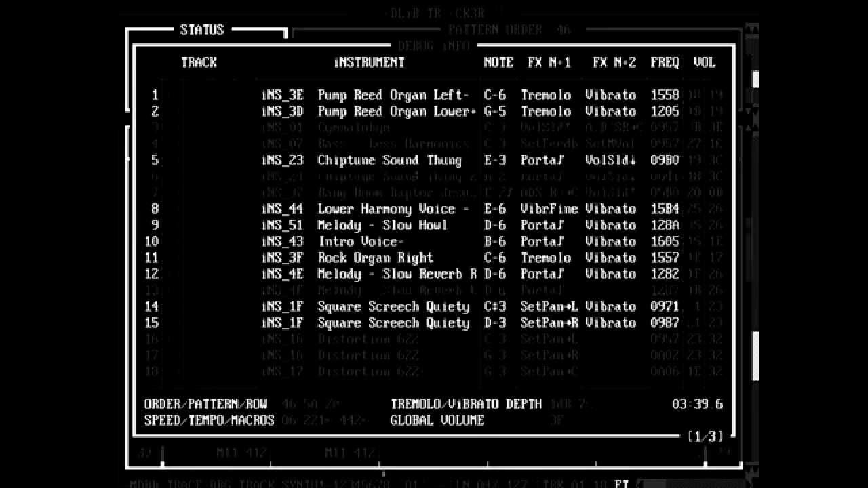Screen dimensions: 868x488
Task: Click the [1/3] page indicator
Action: coord(705,437)
